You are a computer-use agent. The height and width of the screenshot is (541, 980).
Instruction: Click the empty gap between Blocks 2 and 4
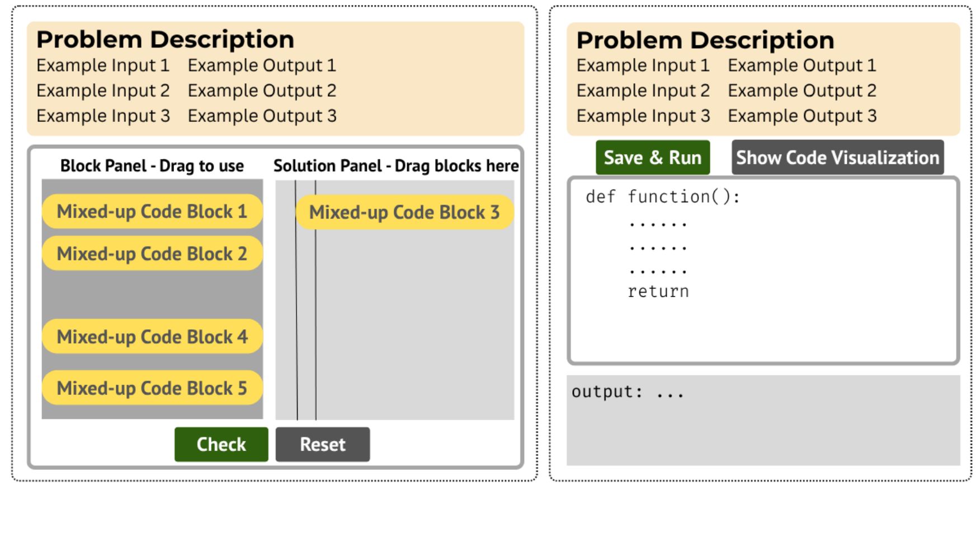click(x=152, y=295)
